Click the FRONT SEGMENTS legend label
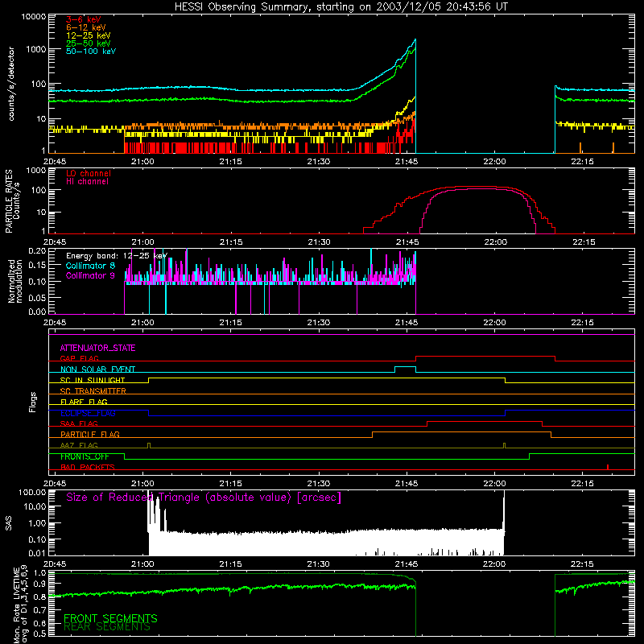644x644 pixels. point(110,617)
